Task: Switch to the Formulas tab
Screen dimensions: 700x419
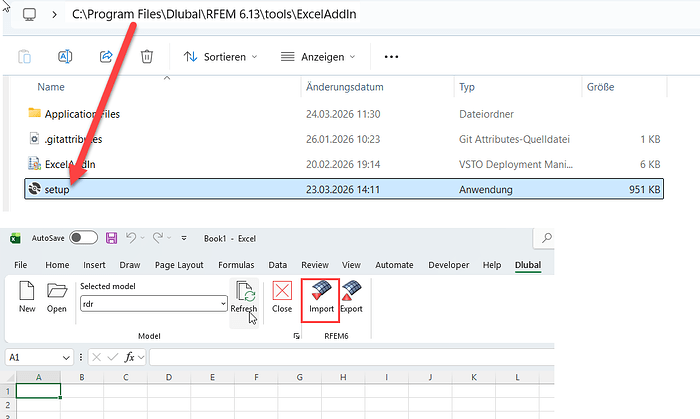Action: coord(236,265)
